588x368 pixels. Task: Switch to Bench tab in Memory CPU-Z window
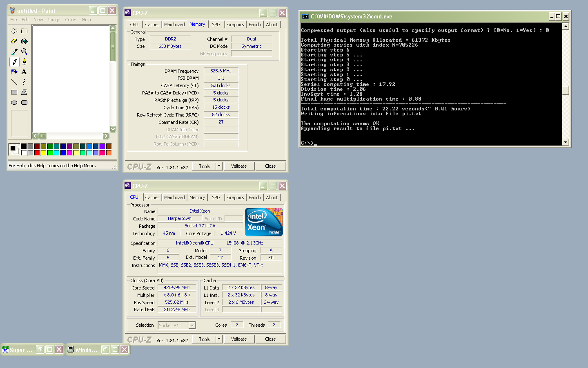(255, 25)
